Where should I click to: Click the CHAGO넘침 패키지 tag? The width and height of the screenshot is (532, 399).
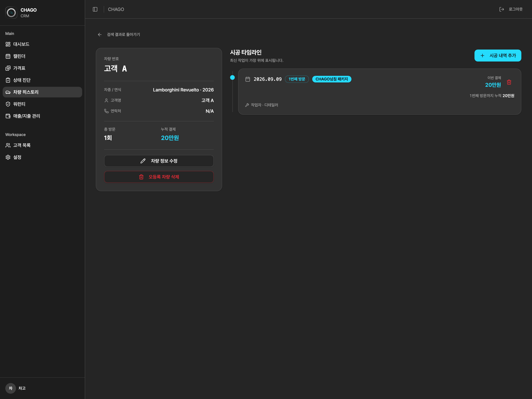point(331,79)
